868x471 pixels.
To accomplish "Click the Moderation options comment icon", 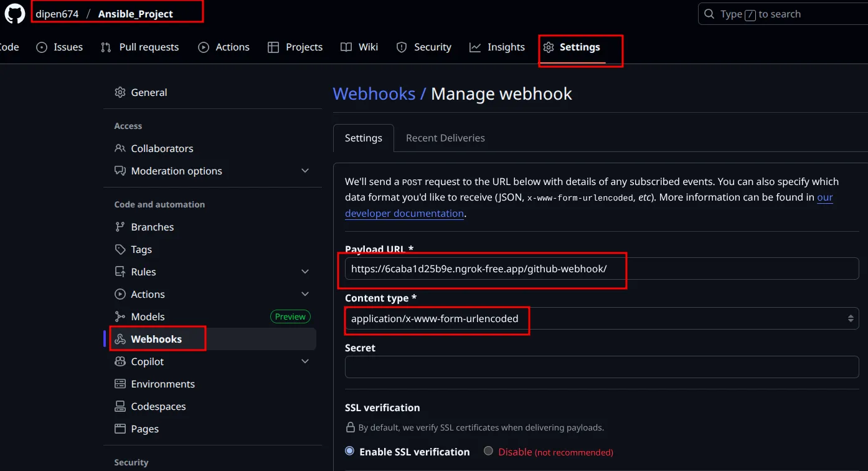I will [120, 171].
